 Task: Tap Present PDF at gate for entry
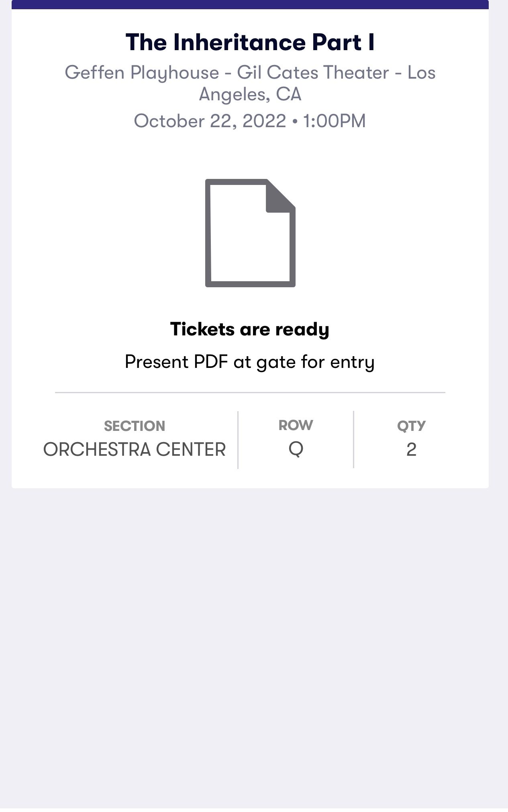pyautogui.click(x=250, y=362)
